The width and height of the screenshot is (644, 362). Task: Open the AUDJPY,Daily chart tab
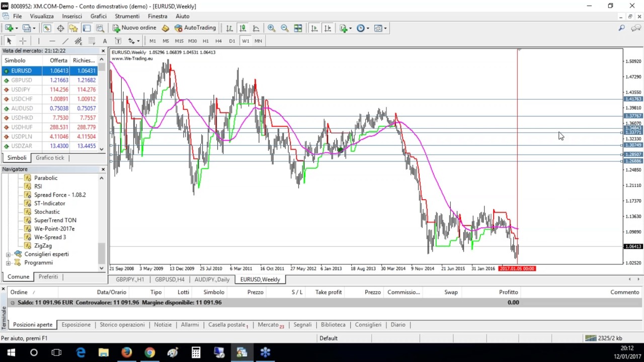coord(212,280)
